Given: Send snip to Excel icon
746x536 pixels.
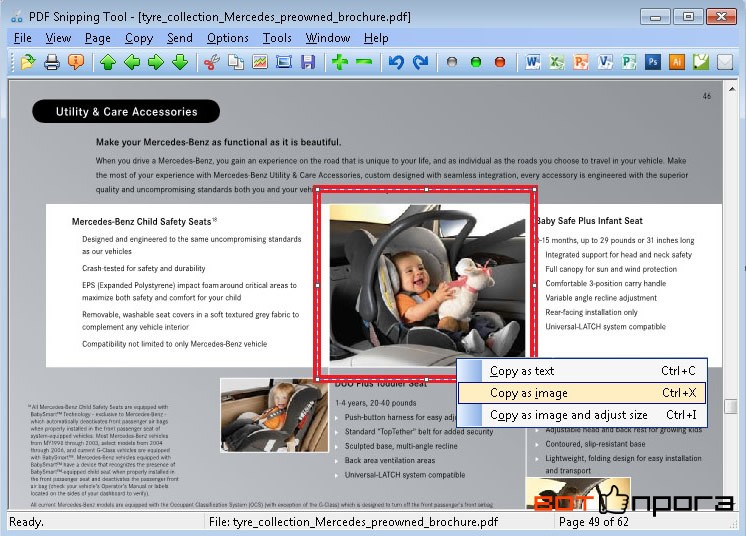Looking at the screenshot, I should pyautogui.click(x=557, y=62).
